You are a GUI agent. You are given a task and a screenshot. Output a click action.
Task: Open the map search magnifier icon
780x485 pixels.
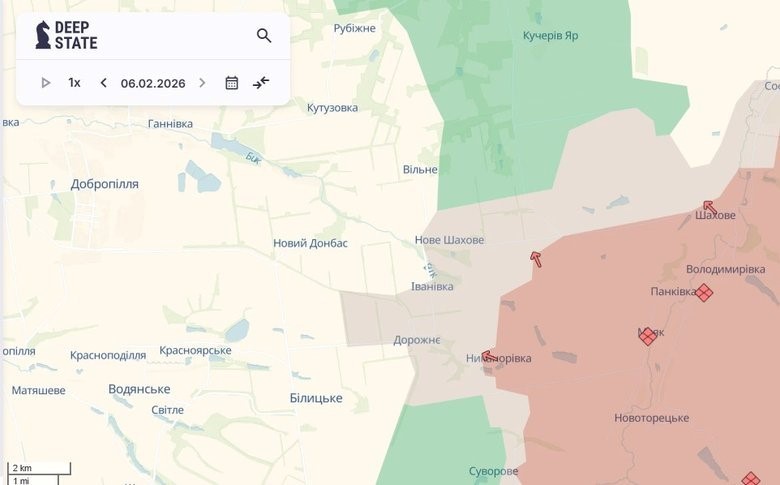[x=264, y=36]
